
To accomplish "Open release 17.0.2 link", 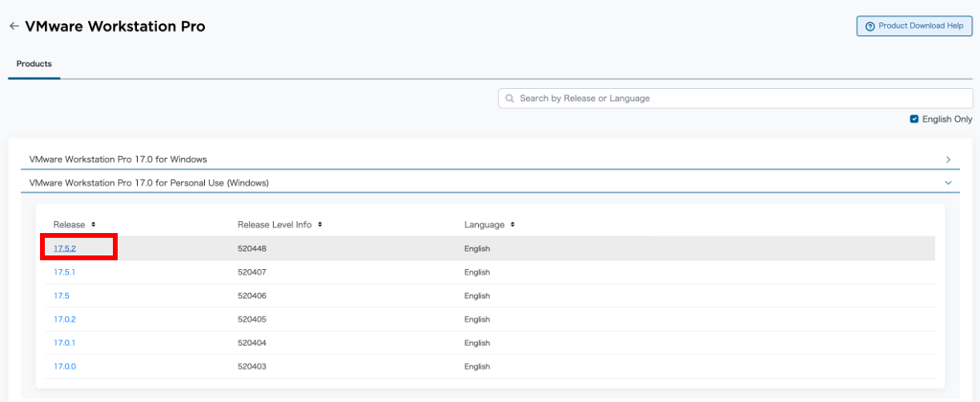I will click(65, 320).
